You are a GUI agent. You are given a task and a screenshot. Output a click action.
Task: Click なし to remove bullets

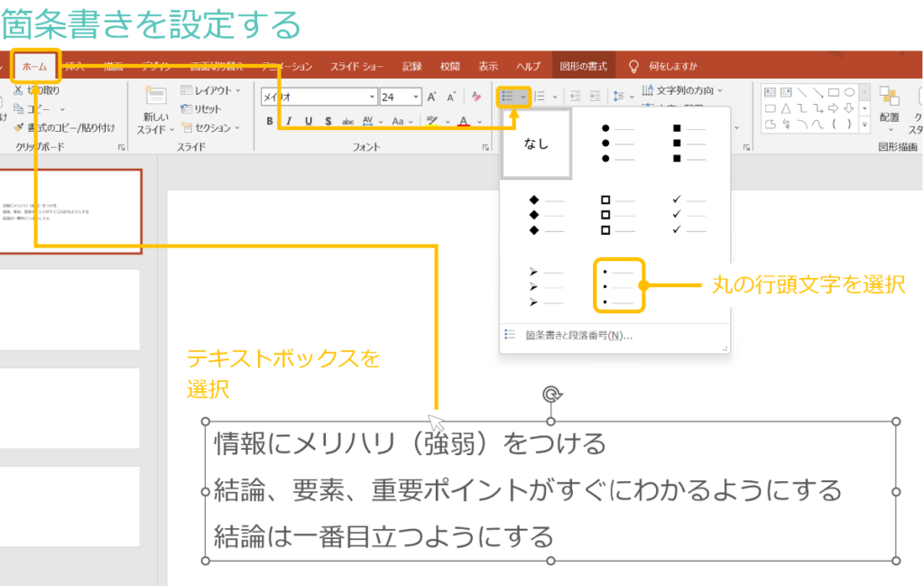click(x=537, y=144)
